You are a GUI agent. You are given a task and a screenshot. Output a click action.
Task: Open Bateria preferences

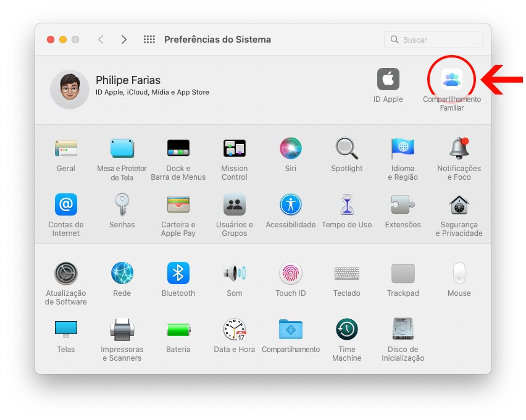[178, 329]
